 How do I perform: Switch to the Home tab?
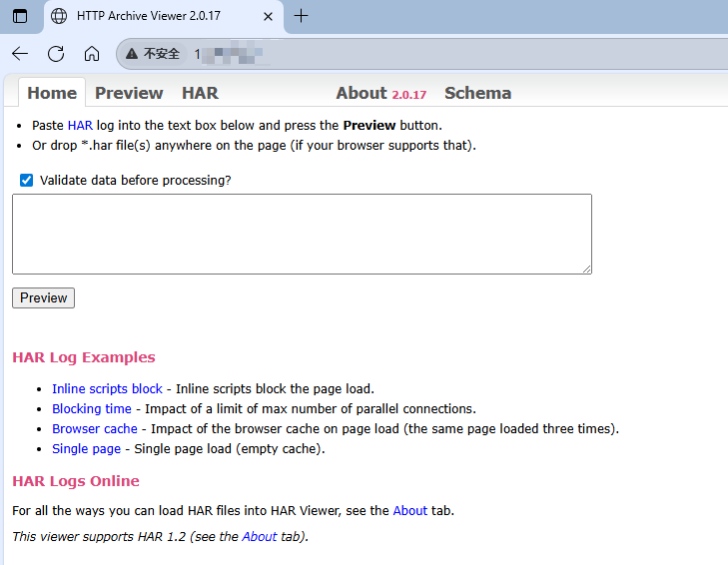(x=52, y=93)
